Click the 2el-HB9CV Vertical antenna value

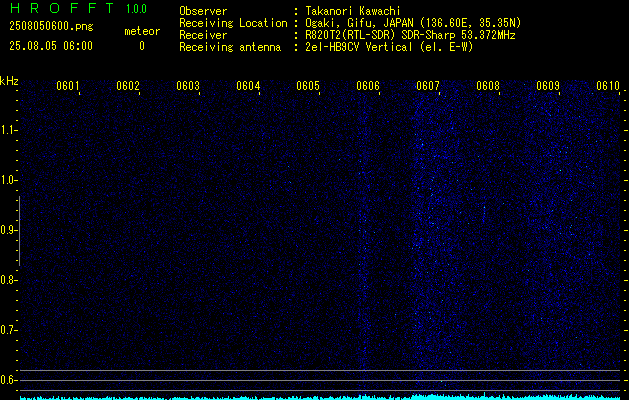coord(390,47)
